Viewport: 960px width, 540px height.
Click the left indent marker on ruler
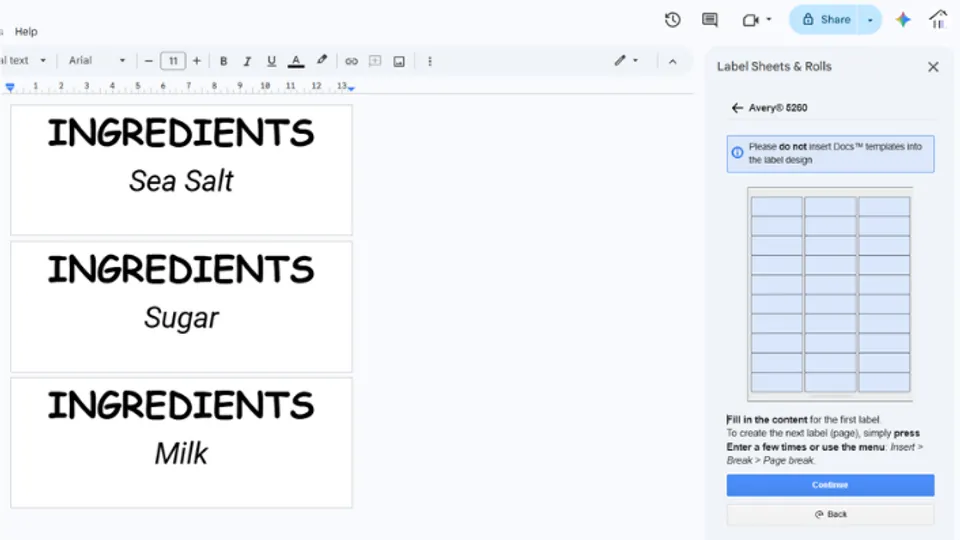(10, 88)
